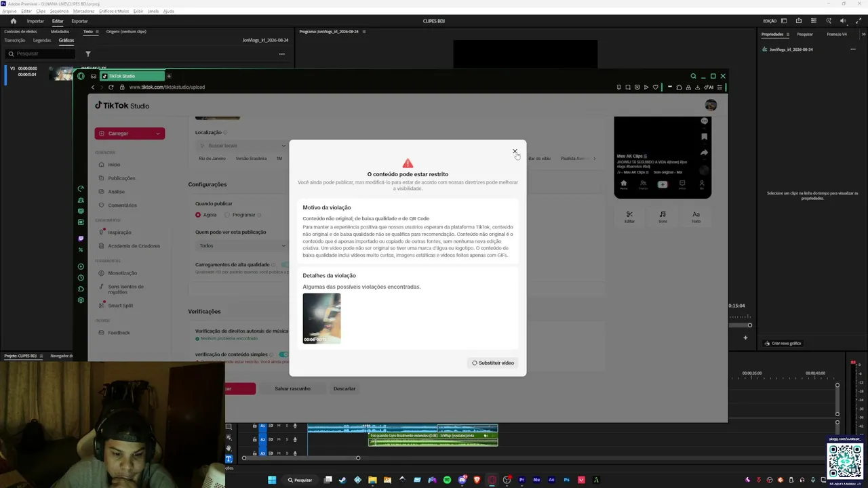Click the Windows Start button

272,480
